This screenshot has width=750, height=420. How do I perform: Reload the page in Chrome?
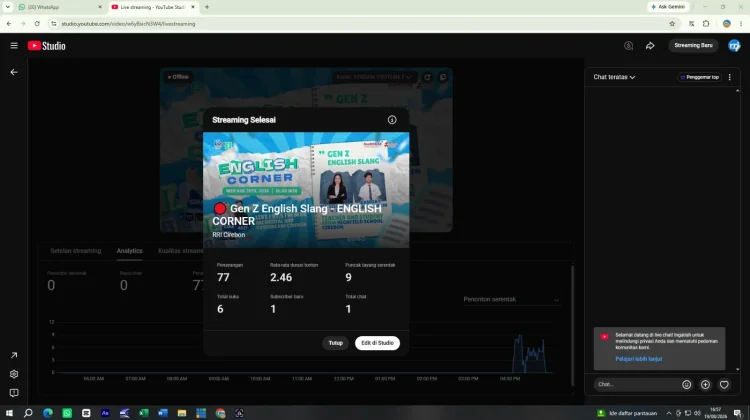(x=37, y=23)
